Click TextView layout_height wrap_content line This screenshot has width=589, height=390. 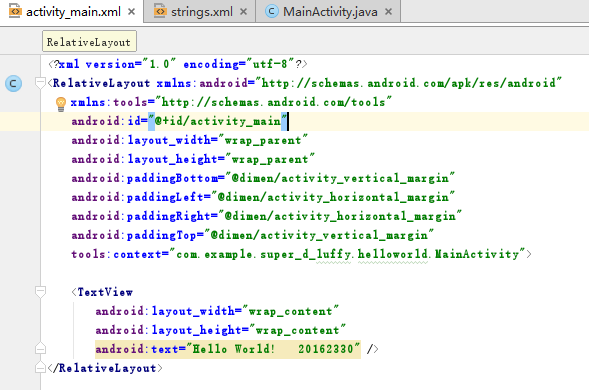click(220, 331)
